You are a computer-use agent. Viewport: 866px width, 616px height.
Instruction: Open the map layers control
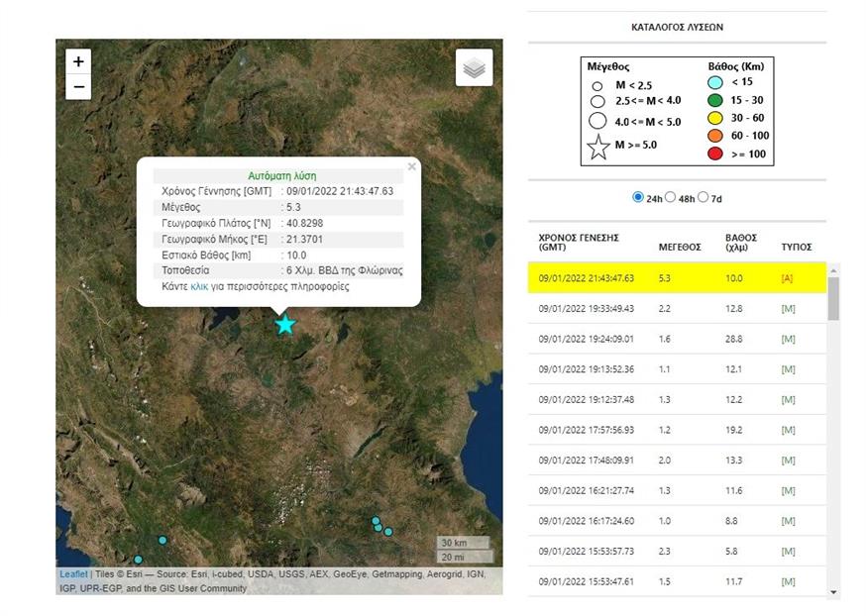tap(474, 67)
